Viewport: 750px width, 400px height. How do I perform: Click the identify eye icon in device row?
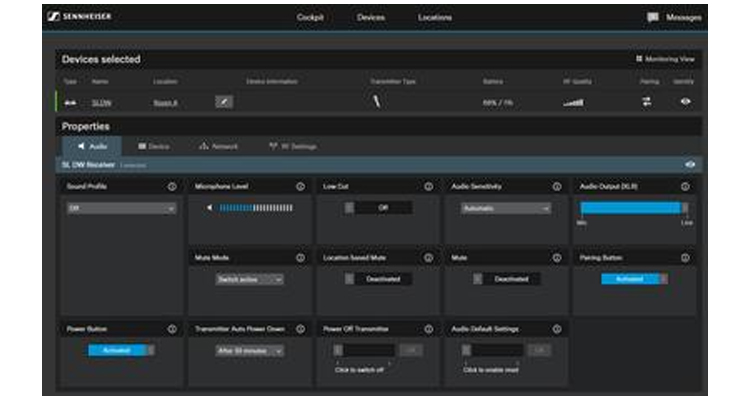pos(685,101)
